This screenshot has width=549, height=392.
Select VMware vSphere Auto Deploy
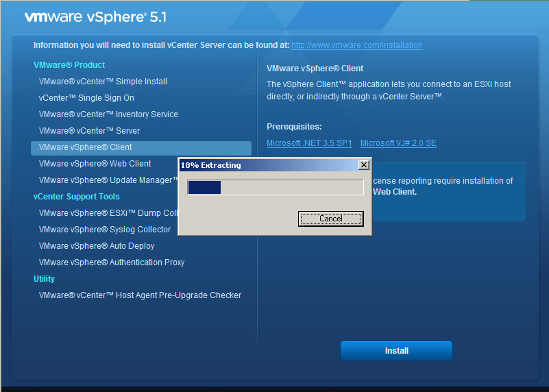click(x=97, y=246)
